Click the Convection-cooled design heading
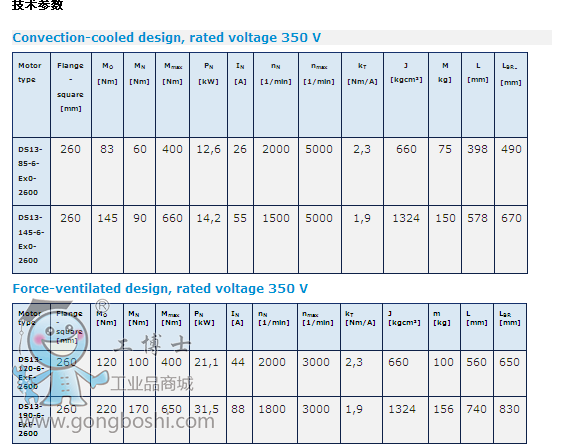 coord(167,38)
